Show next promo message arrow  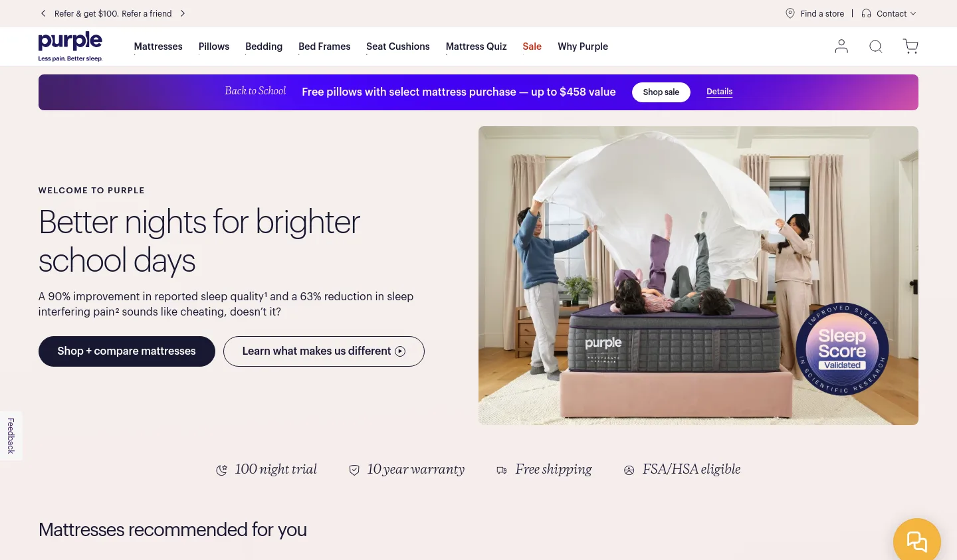pos(183,13)
